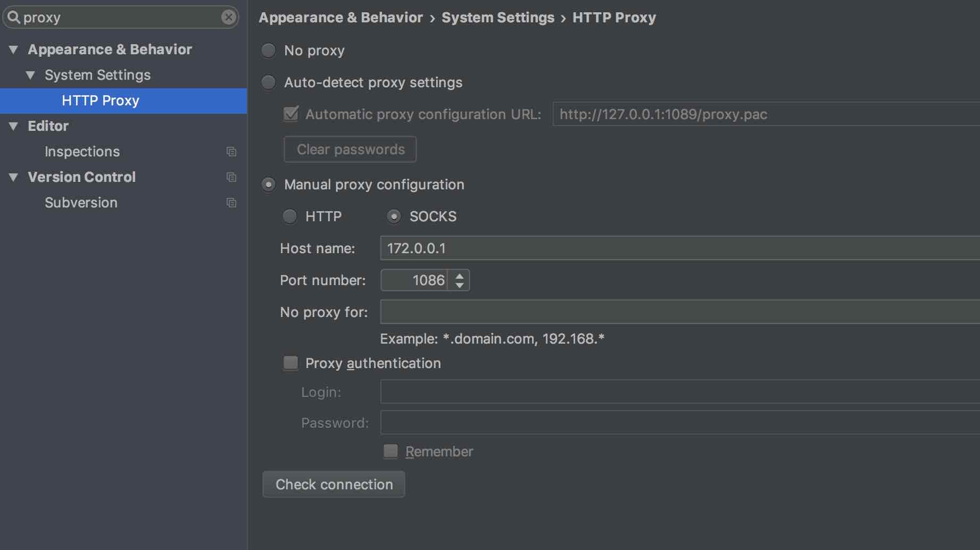This screenshot has height=550, width=980.
Task: Click Clear passwords button
Action: 350,149
